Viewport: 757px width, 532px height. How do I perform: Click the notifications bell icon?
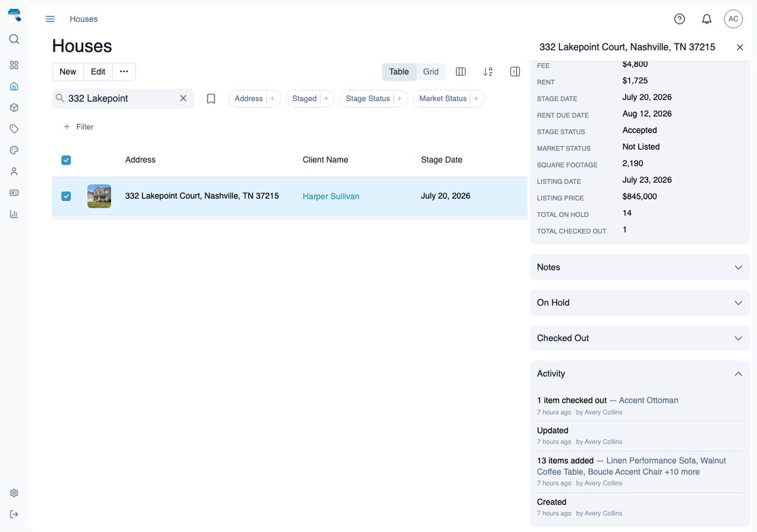(x=707, y=19)
